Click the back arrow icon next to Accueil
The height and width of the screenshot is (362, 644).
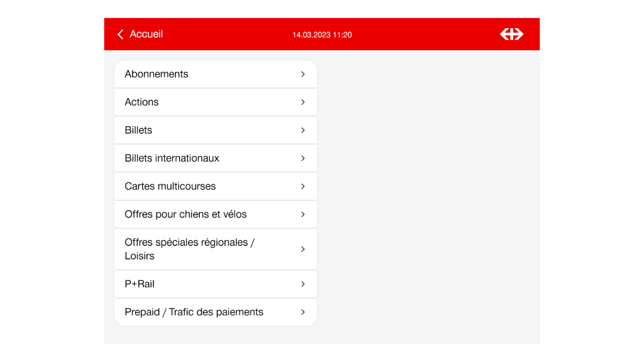point(120,34)
